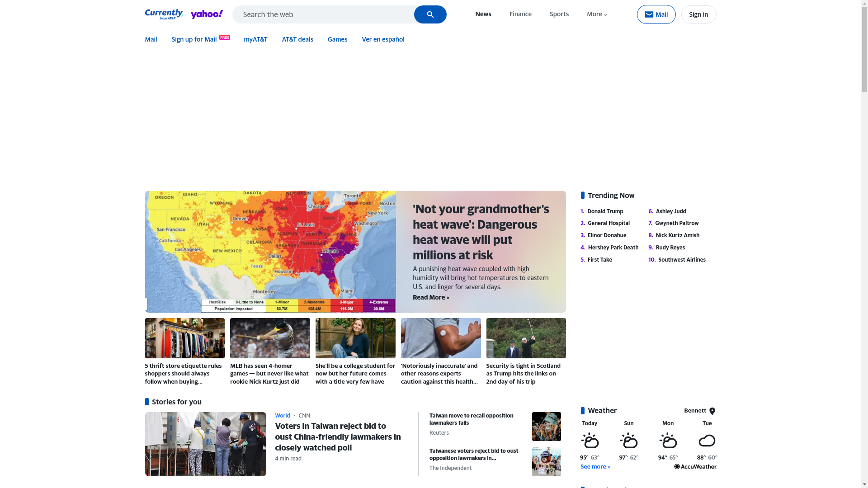Click See more weather link
The width and height of the screenshot is (868, 488).
[595, 467]
